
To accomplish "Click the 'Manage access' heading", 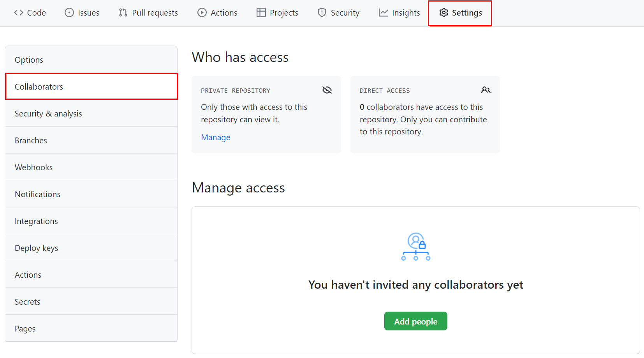I will 238,188.
